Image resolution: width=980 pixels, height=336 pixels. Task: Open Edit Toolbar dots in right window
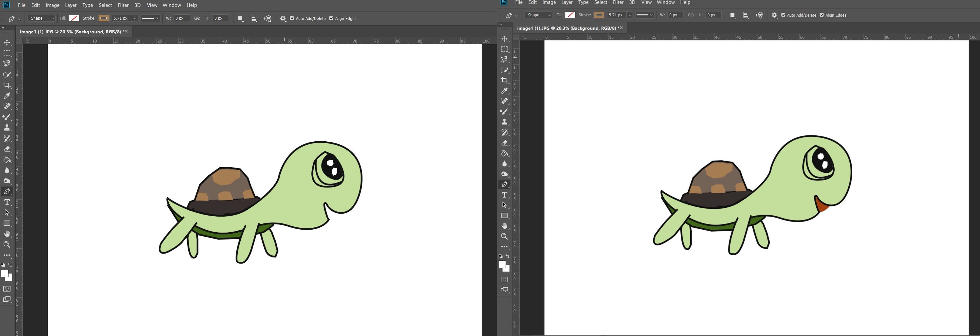click(505, 247)
